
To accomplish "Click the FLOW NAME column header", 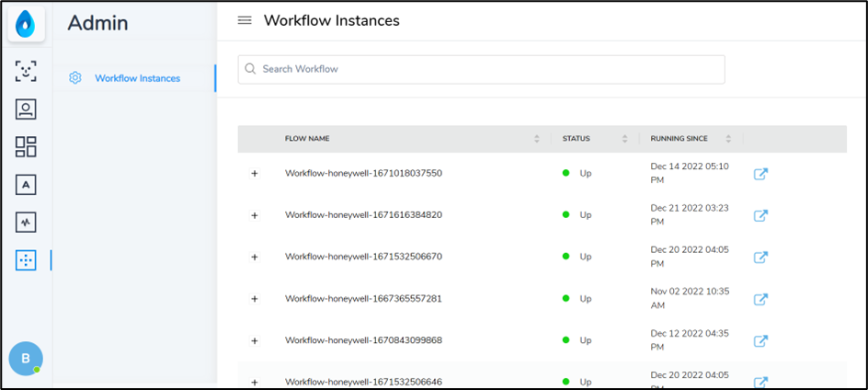I will tap(307, 139).
